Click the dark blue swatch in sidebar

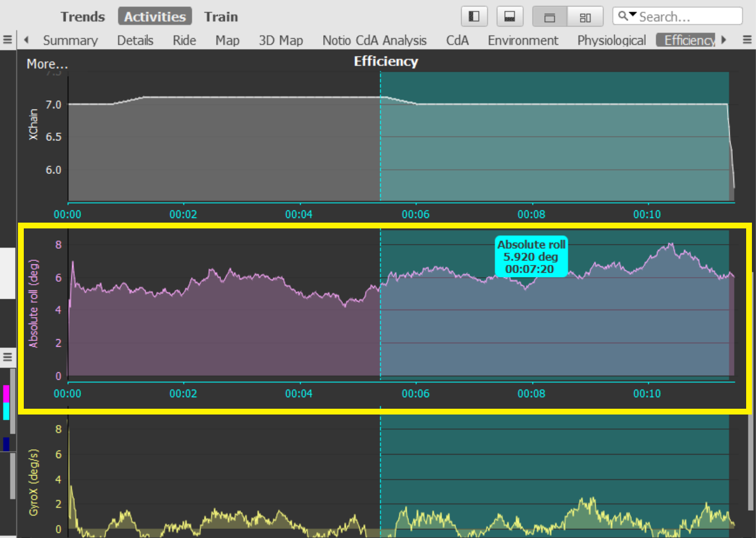(x=6, y=444)
